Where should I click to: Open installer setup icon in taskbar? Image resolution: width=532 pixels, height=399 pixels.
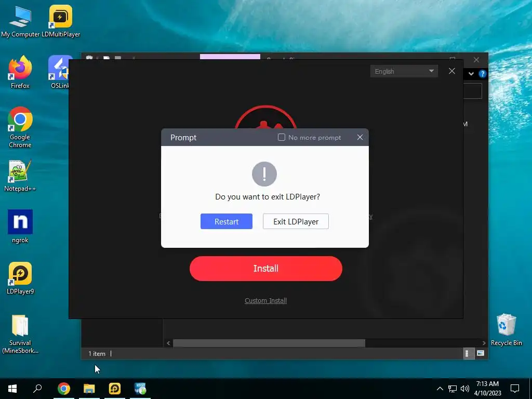(140, 389)
